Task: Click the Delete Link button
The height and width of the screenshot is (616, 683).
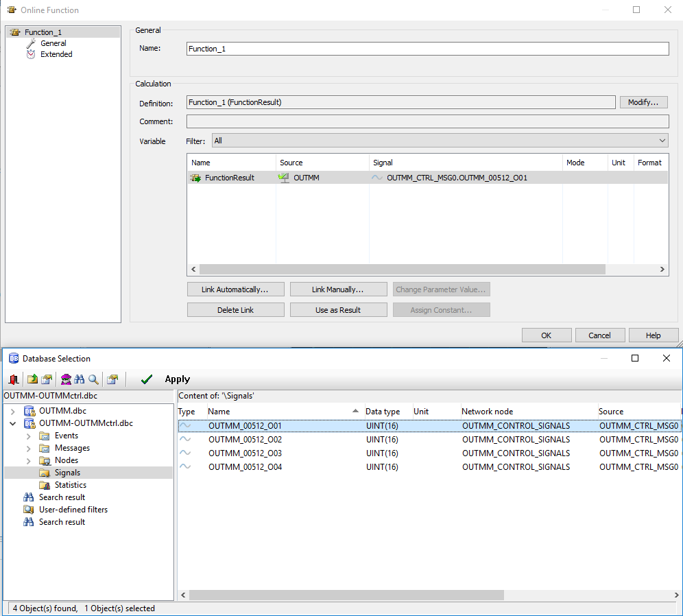Action: pos(236,310)
